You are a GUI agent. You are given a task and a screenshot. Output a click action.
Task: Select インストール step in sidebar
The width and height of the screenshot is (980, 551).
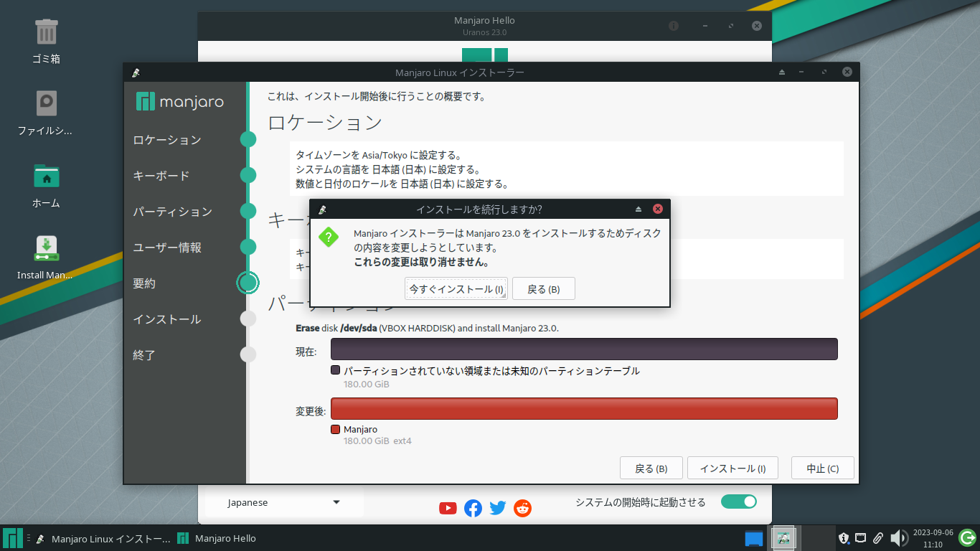(x=167, y=319)
